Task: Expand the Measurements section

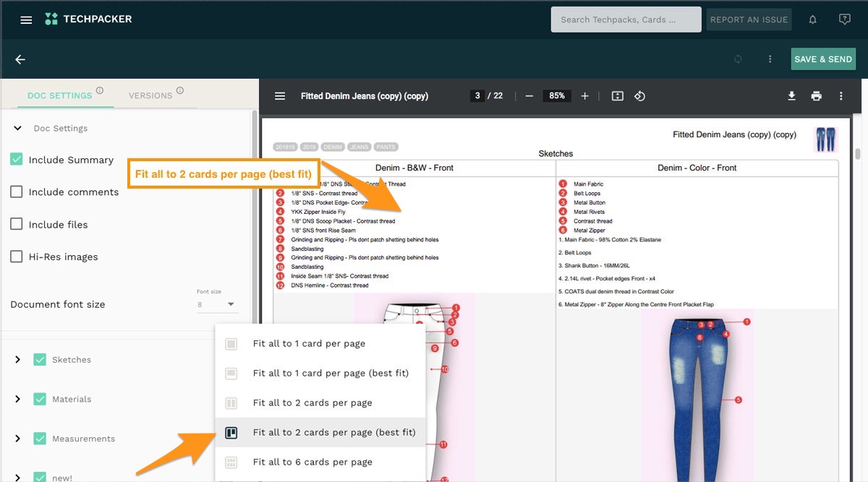Action: pos(18,439)
